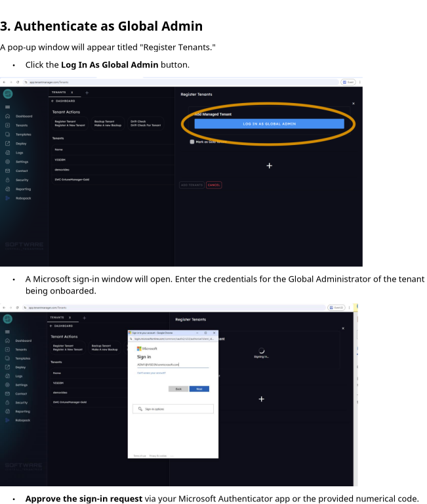Select Security lock icon in upper screenshot's sidebar

8,180
